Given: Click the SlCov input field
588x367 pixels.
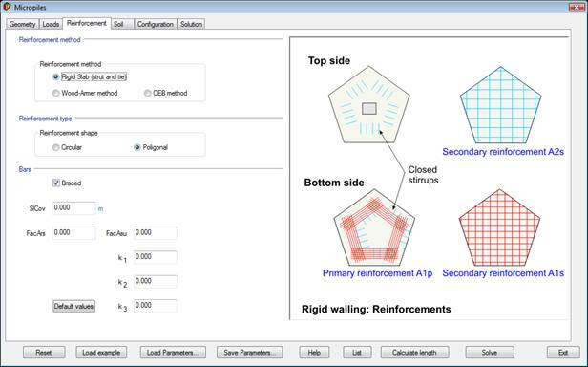Looking at the screenshot, I should coord(73,208).
